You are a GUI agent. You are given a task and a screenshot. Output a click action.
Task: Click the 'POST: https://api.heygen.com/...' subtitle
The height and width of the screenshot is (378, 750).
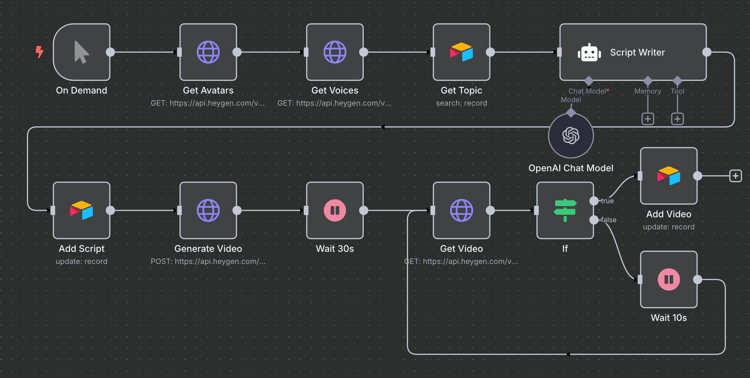208,262
